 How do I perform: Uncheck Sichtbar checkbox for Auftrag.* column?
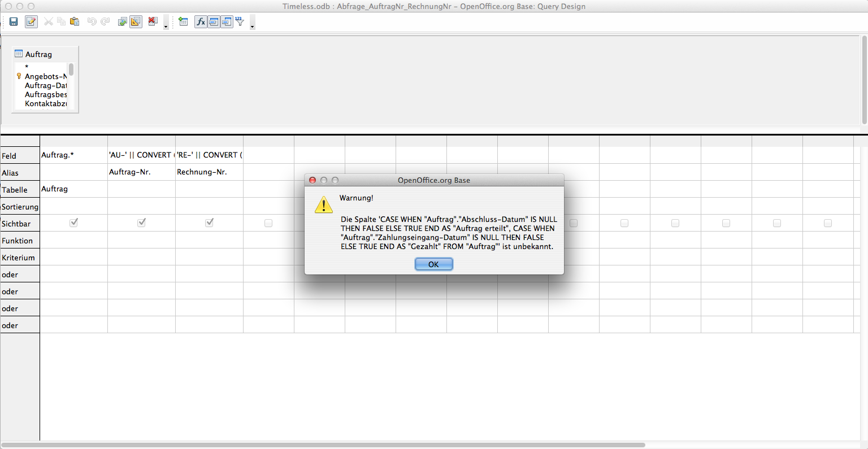pos(73,223)
